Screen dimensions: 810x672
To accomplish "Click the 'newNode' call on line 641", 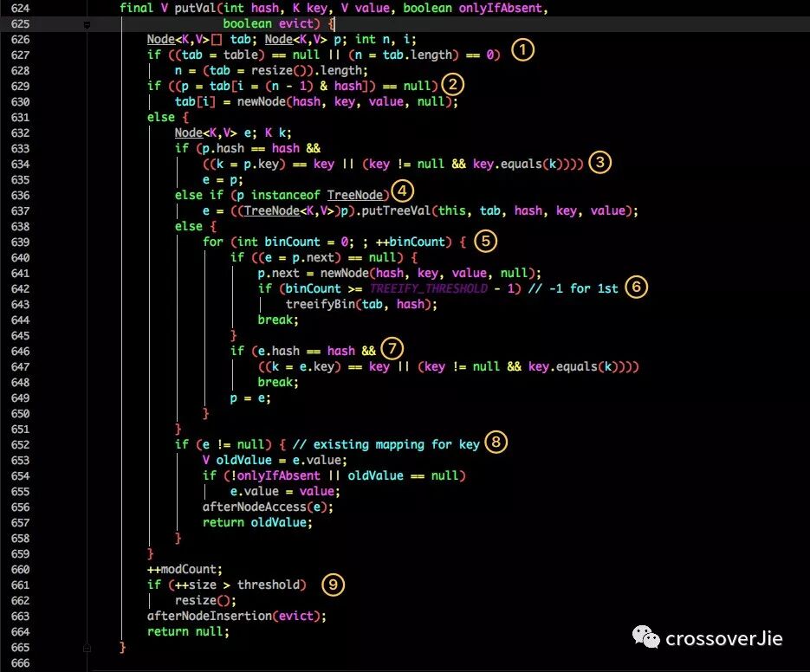I will [345, 274].
